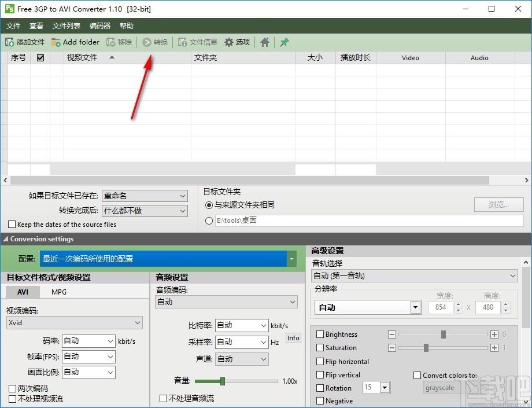532x408 pixels.
Task: Click the target folder path input field
Action: coord(369,221)
